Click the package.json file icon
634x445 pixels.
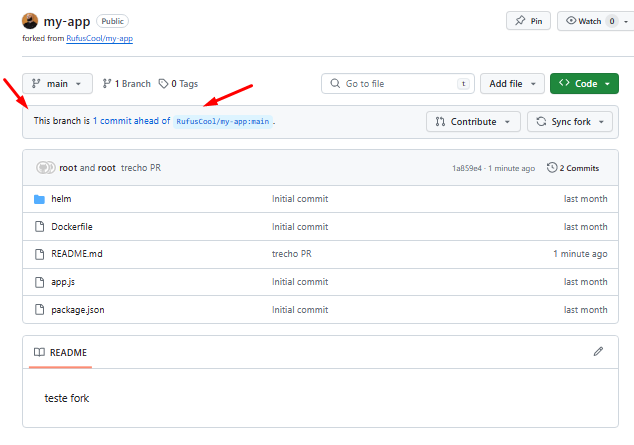click(x=39, y=310)
